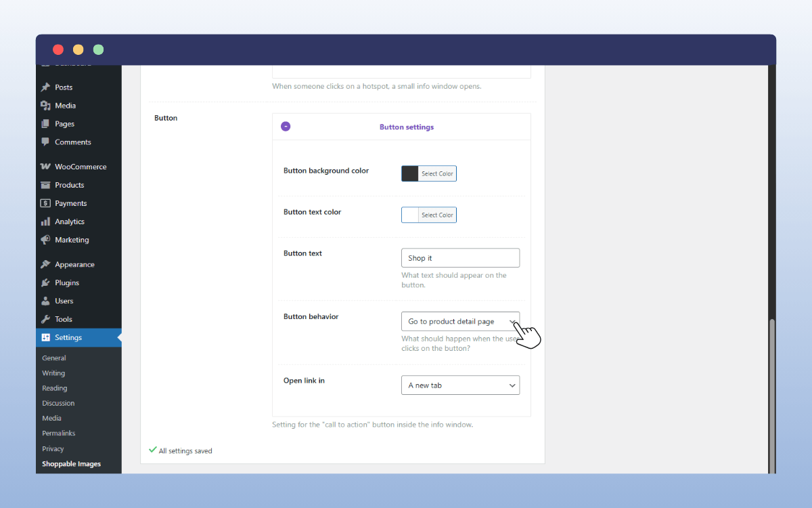Viewport: 812px width, 508px height.
Task: Go to Reading settings submenu
Action: [x=55, y=388]
